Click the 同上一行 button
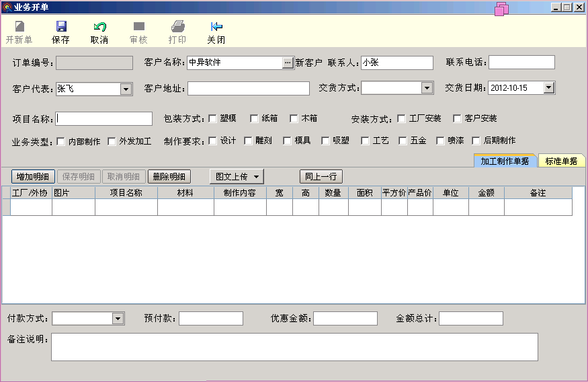 coord(321,177)
